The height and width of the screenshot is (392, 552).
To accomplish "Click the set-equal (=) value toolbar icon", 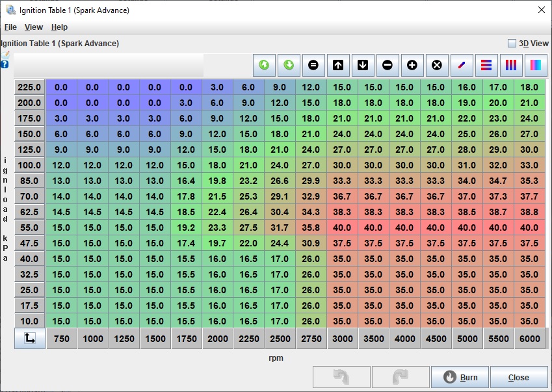I will point(313,65).
